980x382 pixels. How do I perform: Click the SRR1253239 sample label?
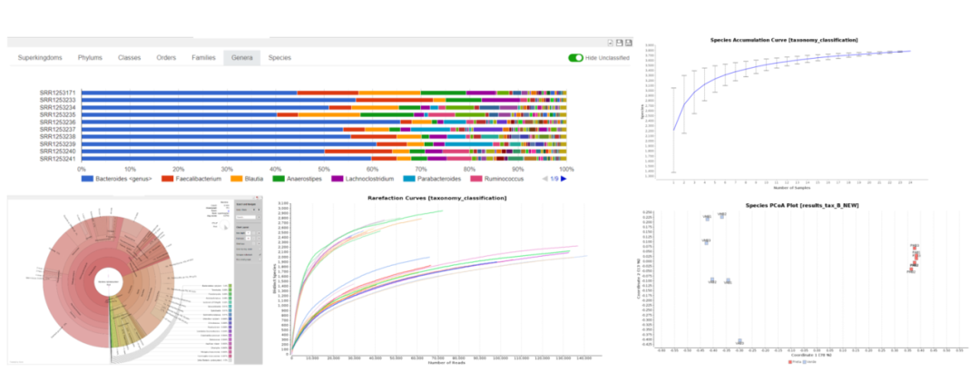point(57,144)
